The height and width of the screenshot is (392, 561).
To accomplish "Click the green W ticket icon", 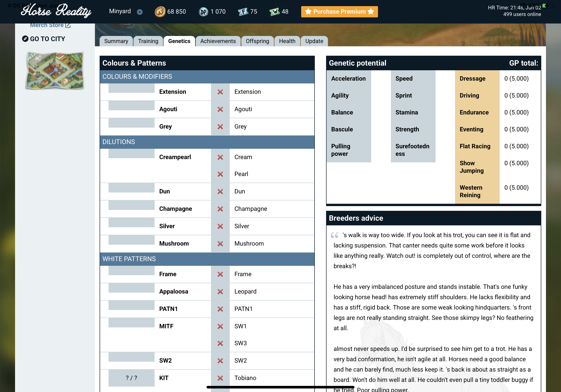I will (x=274, y=12).
